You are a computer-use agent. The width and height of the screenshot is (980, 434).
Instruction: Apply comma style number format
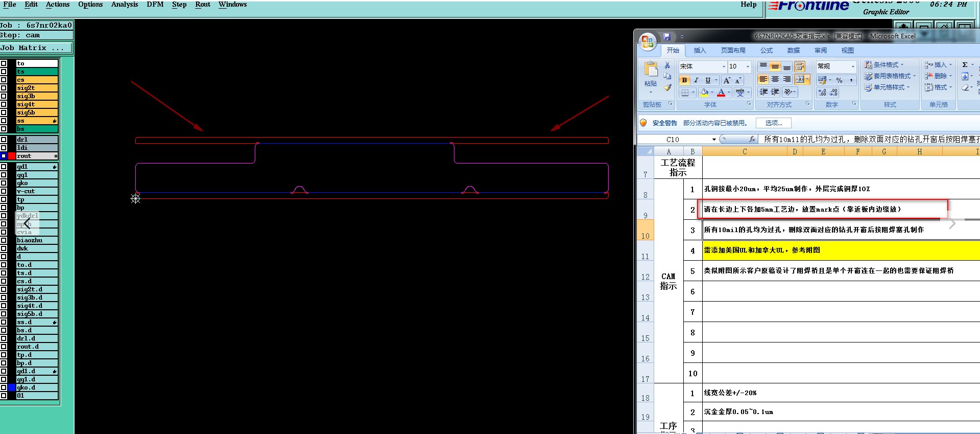tap(851, 80)
